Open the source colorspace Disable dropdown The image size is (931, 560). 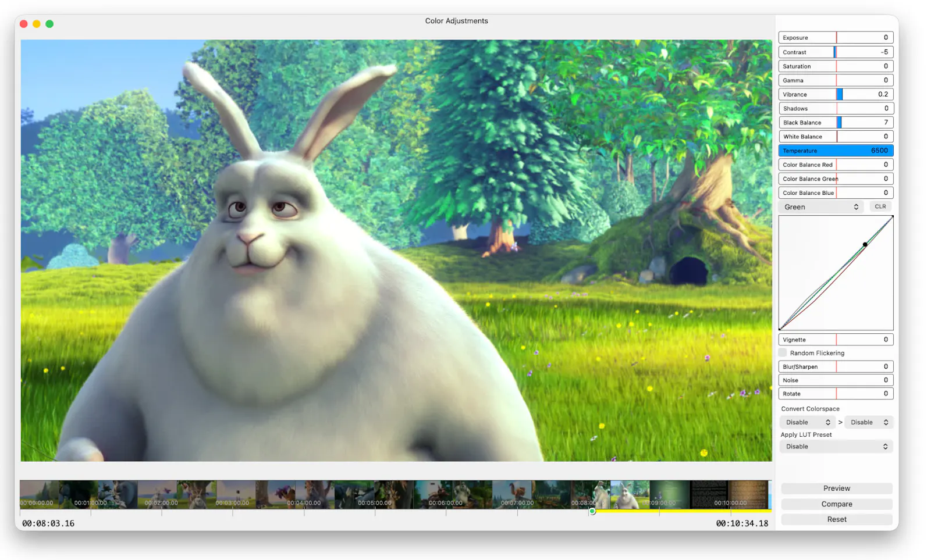click(808, 422)
